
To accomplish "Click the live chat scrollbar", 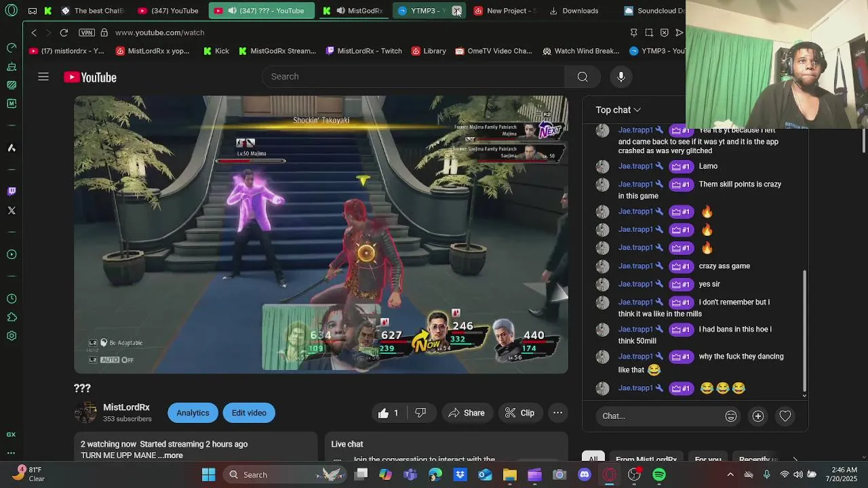I will click(x=804, y=332).
